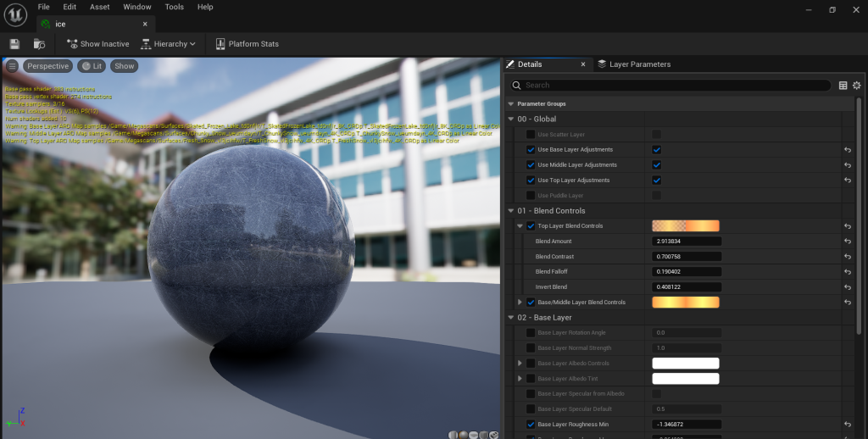Close the ice asset tab

145,24
